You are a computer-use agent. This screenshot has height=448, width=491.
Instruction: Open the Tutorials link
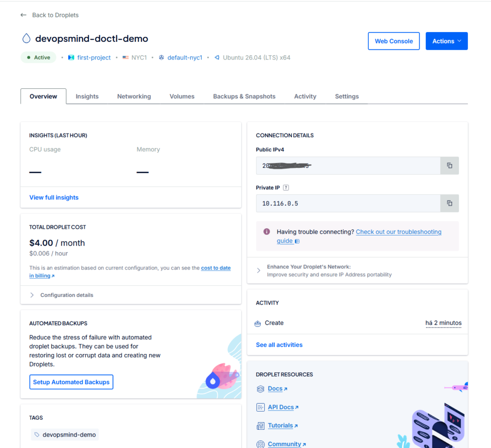(x=283, y=425)
